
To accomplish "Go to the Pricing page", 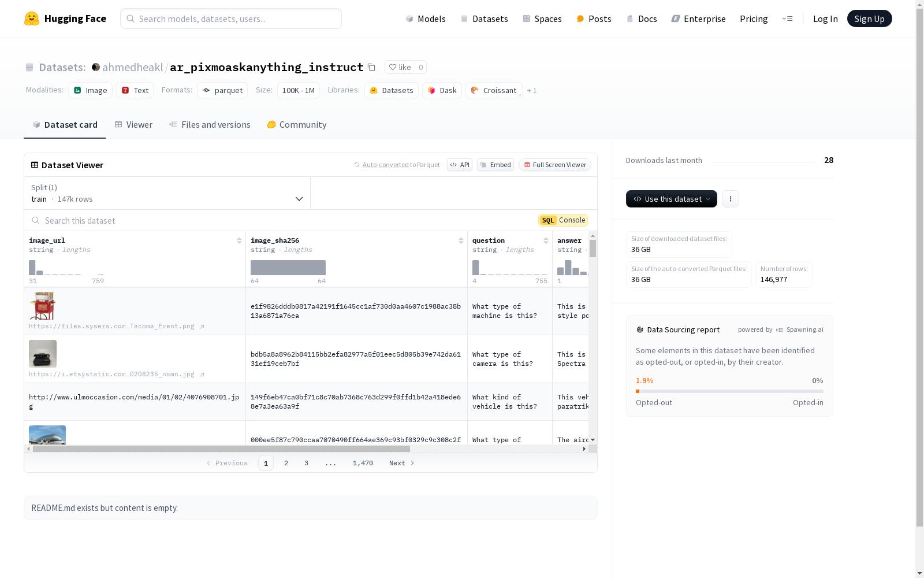I will [x=754, y=18].
